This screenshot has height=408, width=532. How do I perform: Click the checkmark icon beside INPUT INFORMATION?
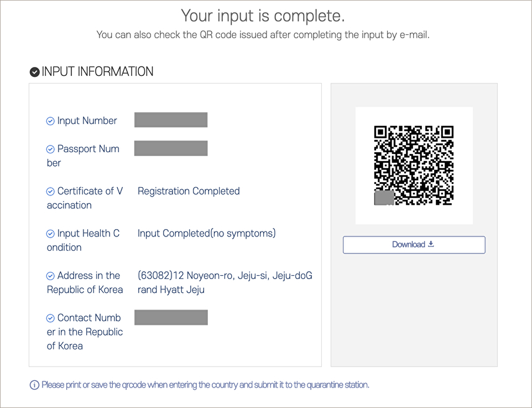(x=35, y=72)
